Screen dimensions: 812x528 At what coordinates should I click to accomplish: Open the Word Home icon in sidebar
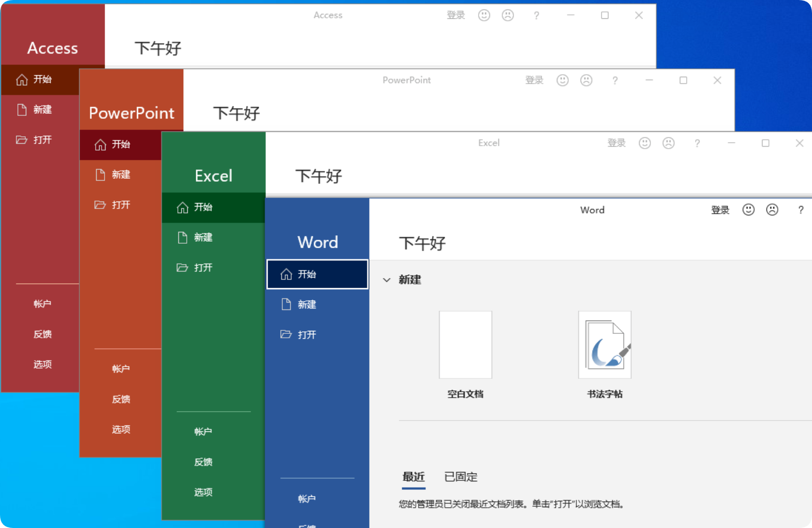(286, 274)
